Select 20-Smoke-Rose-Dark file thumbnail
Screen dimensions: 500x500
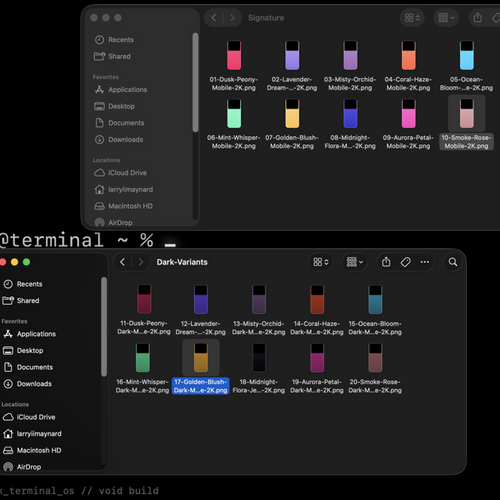[x=375, y=358]
